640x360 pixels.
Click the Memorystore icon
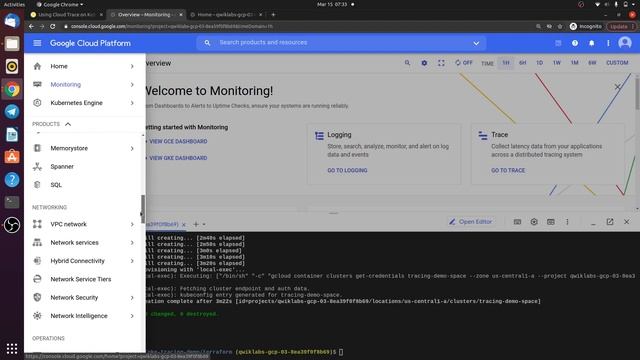(x=37, y=148)
